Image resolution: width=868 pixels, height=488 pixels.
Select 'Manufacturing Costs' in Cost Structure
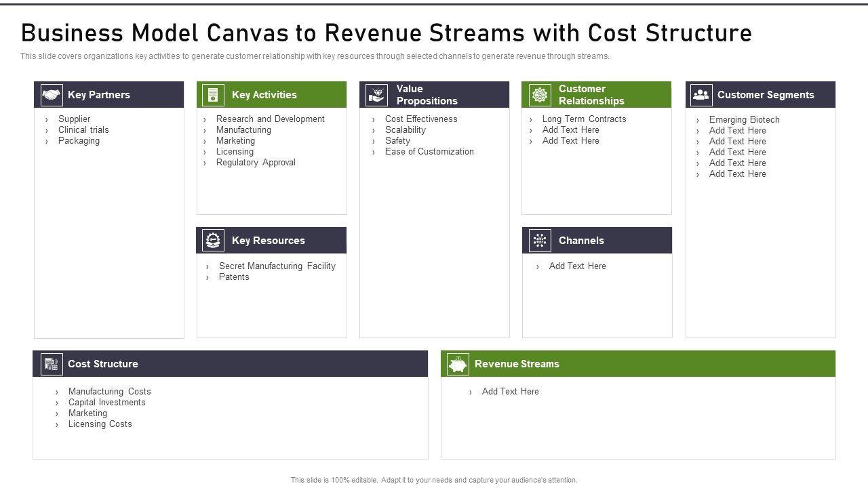(x=109, y=392)
